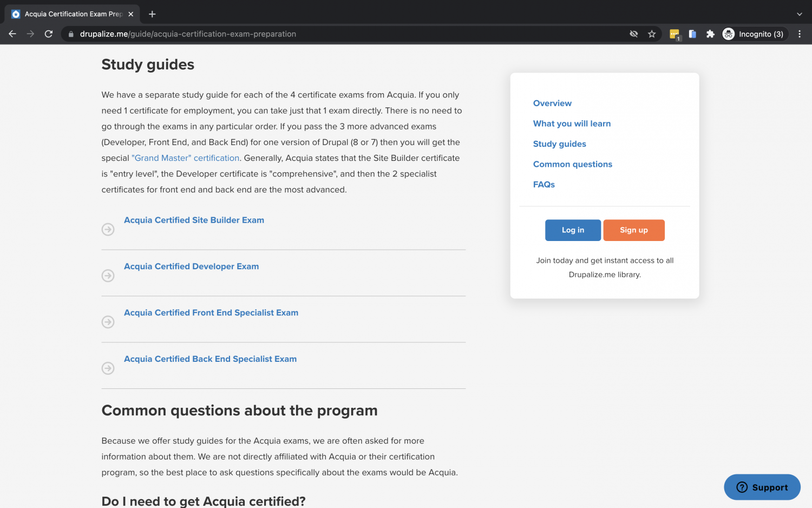The width and height of the screenshot is (812, 508).
Task: Click the blue Log in button
Action: click(x=573, y=230)
